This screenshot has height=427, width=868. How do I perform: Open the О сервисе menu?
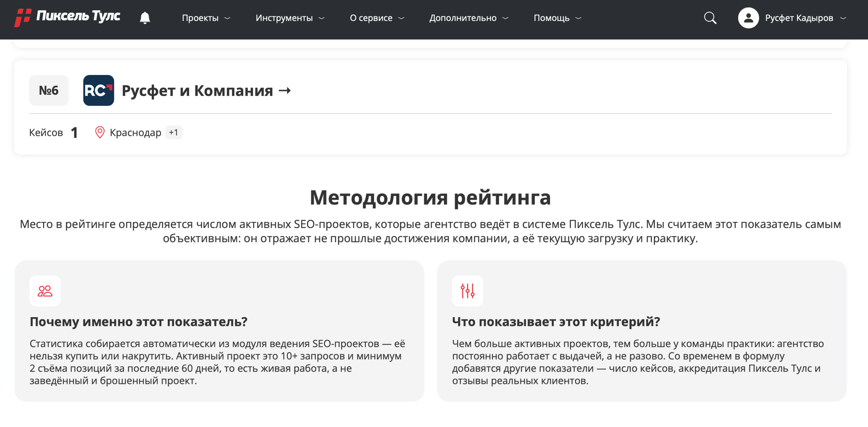coord(377,18)
